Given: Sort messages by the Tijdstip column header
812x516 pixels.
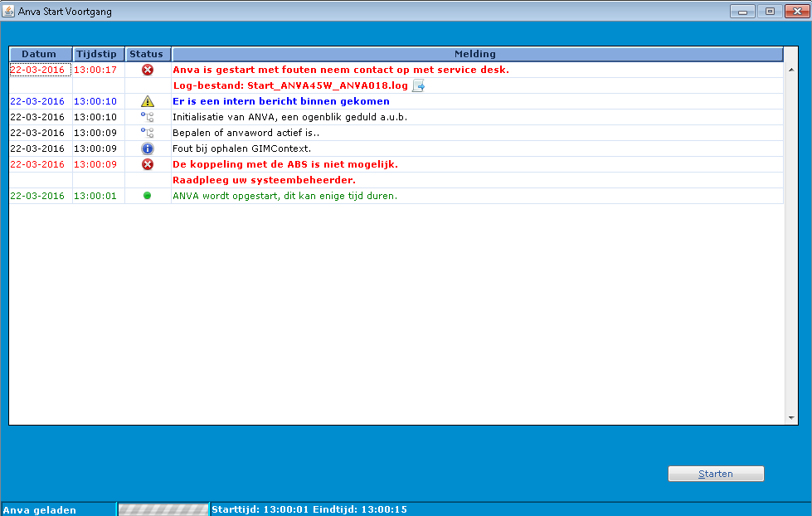Looking at the screenshot, I should tap(97, 53).
